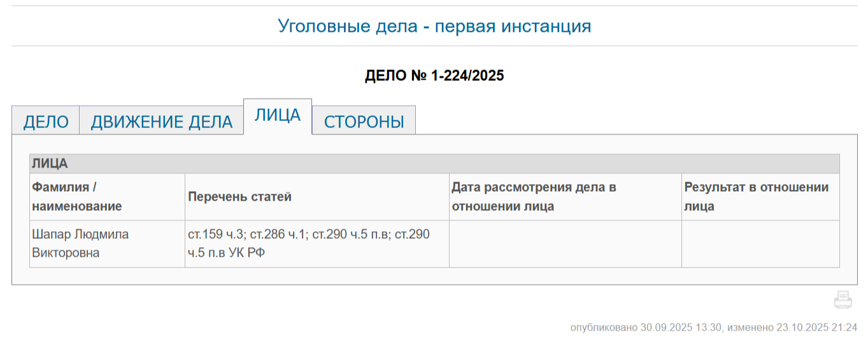Click the printer icon to print page

[843, 299]
